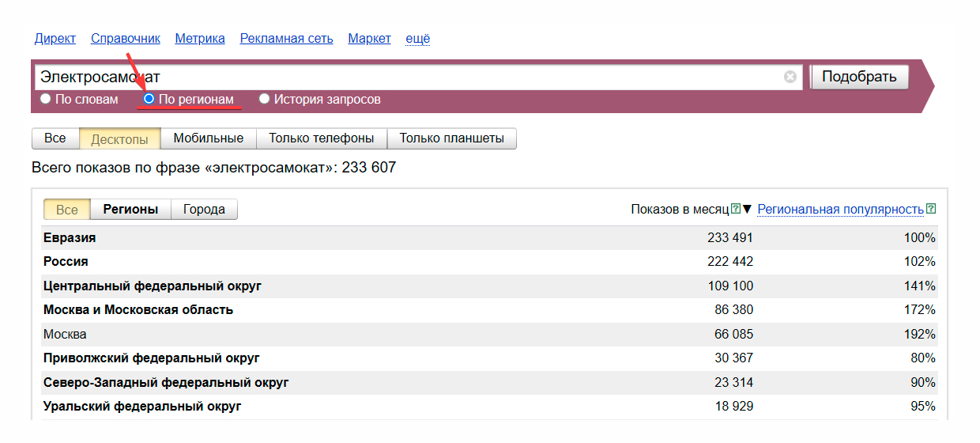Click the Всего показов по фразе summary
This screenshot has width=980, height=443.
213,168
